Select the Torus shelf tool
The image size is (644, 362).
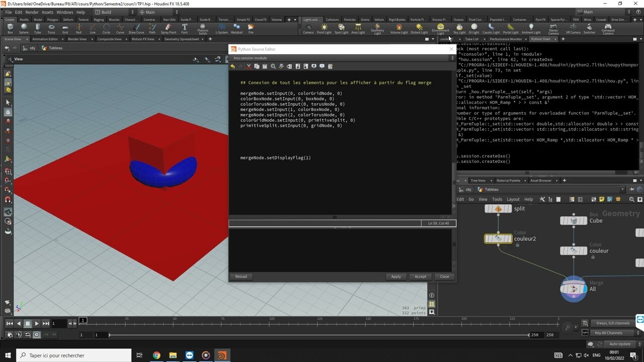(x=51, y=29)
